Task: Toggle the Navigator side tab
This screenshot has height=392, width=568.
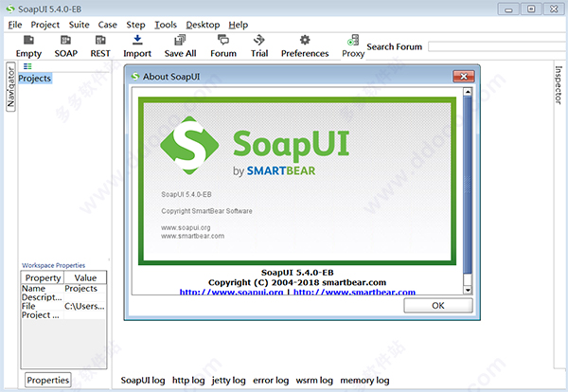Action: click(10, 87)
